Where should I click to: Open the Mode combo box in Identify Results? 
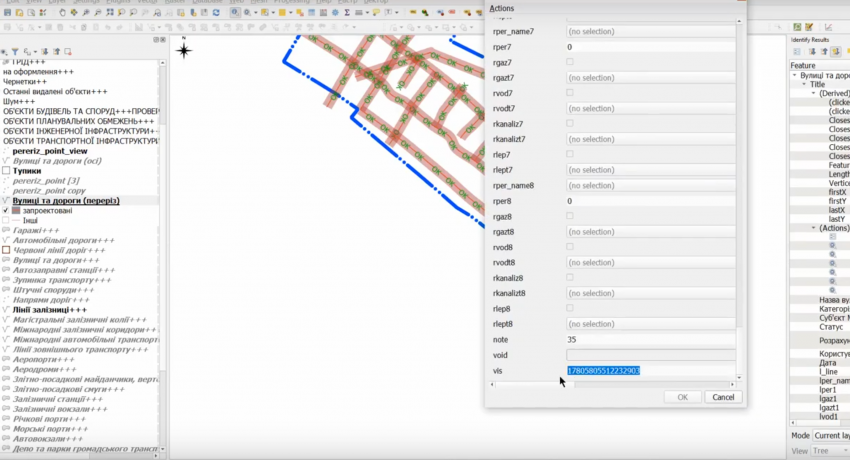830,436
